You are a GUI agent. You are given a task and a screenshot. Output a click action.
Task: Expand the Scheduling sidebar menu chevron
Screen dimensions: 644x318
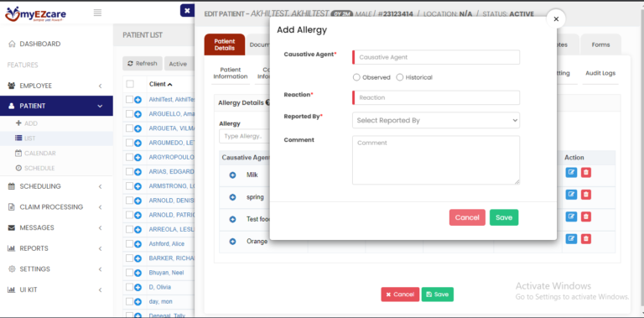point(101,186)
